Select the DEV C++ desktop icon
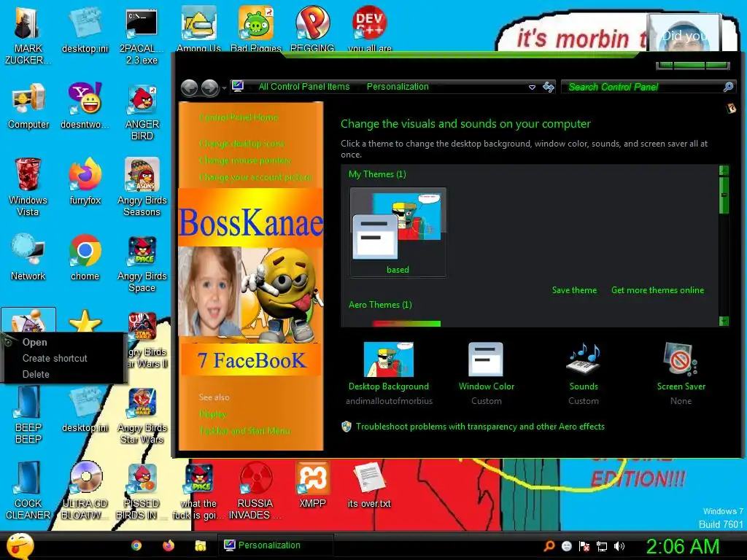 [369, 23]
